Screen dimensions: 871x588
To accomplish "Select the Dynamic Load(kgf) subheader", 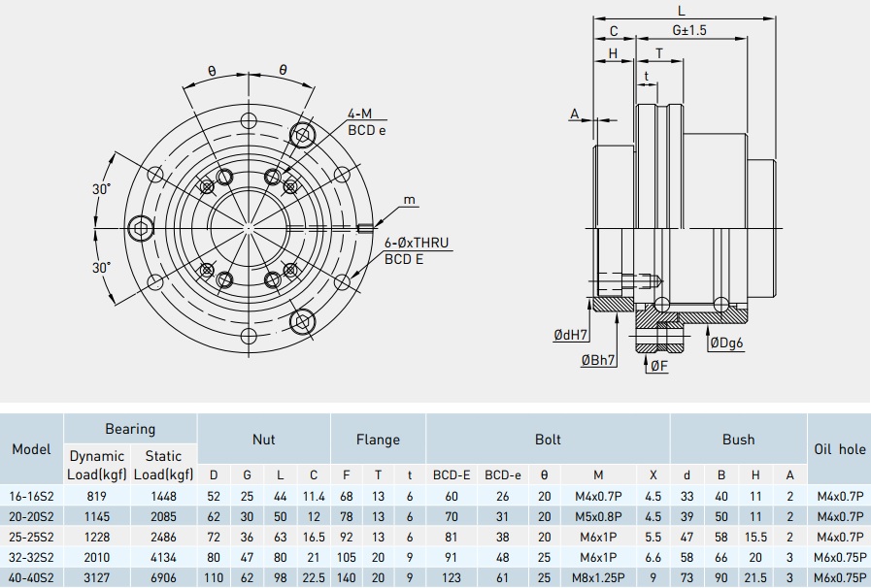I will [x=97, y=465].
